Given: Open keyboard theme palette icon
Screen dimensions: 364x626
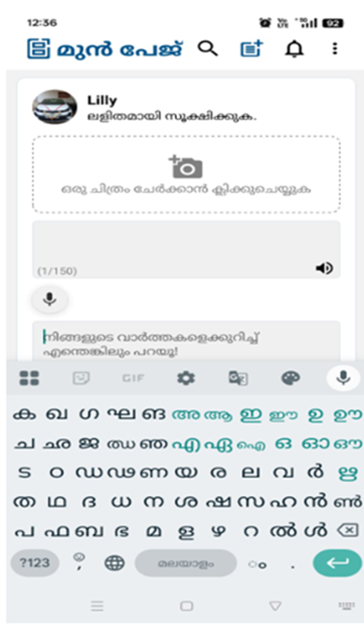Looking at the screenshot, I should pyautogui.click(x=291, y=378).
